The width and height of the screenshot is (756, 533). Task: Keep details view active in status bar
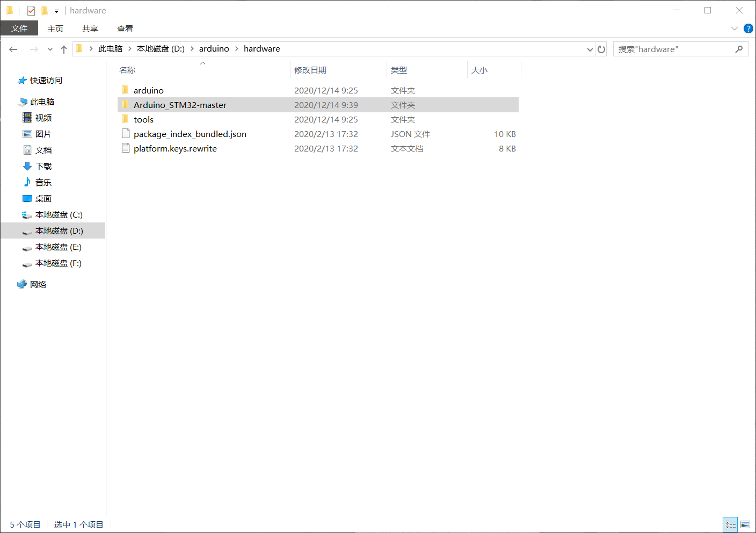click(x=730, y=524)
